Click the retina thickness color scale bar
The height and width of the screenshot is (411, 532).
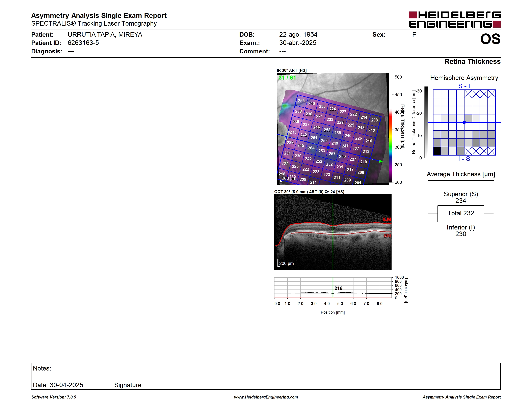tap(391, 126)
